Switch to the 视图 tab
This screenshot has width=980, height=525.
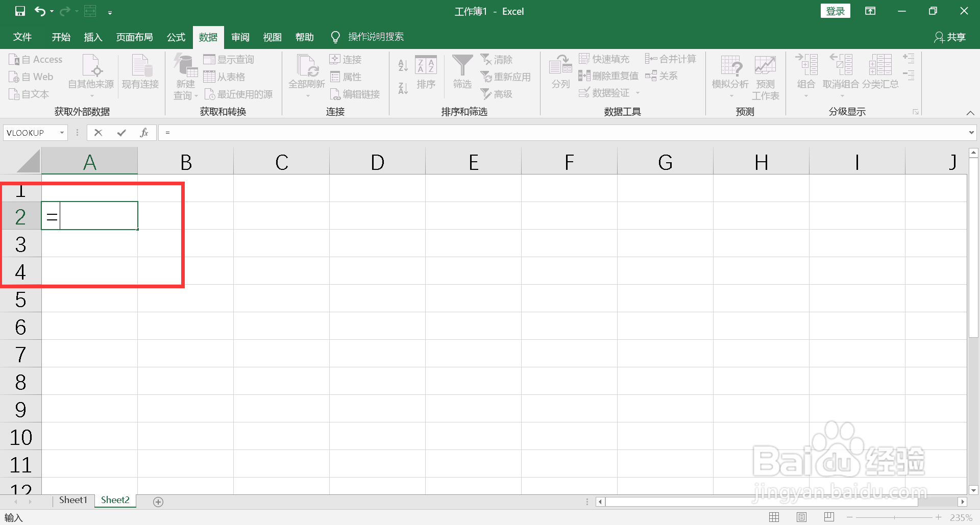[x=273, y=37]
